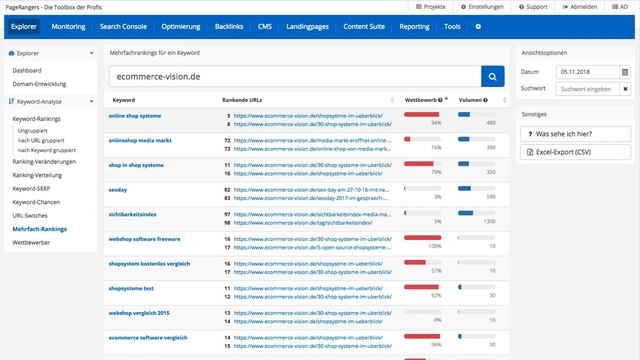The image size is (640, 360).
Task: Click Abmelden to log out
Action: 580,7
